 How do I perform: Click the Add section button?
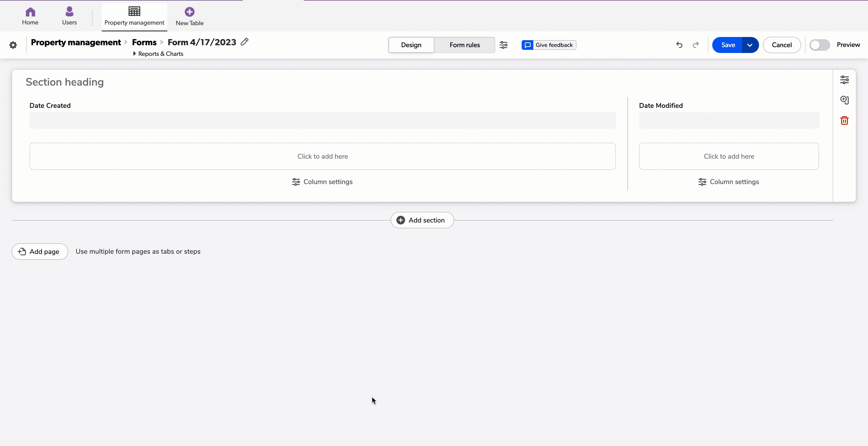422,220
